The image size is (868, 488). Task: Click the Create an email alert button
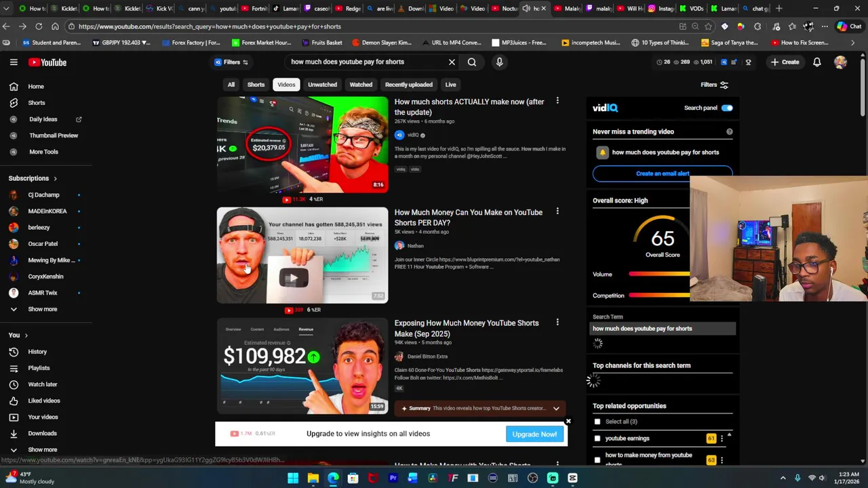point(663,174)
